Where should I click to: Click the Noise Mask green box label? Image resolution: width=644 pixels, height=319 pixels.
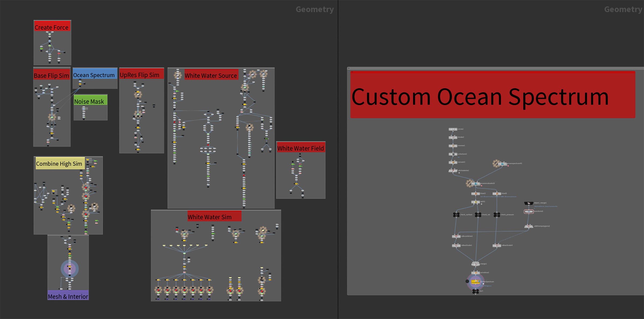89,102
